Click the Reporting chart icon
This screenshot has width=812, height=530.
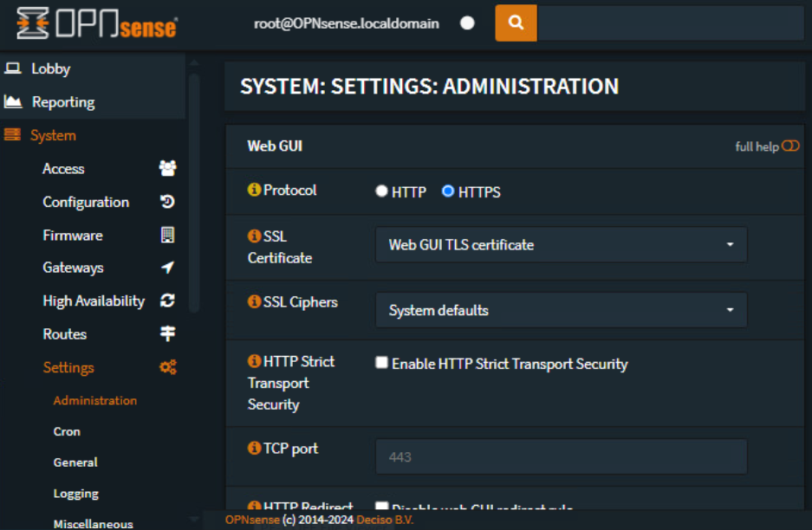(13, 102)
